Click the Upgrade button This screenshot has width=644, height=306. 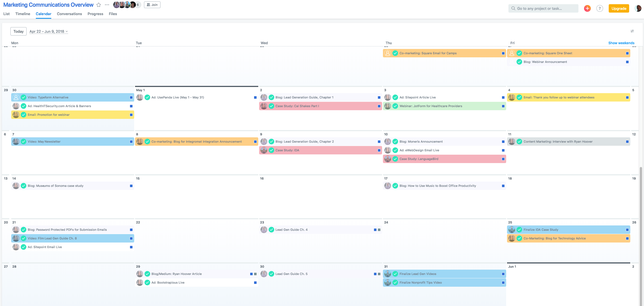point(619,8)
